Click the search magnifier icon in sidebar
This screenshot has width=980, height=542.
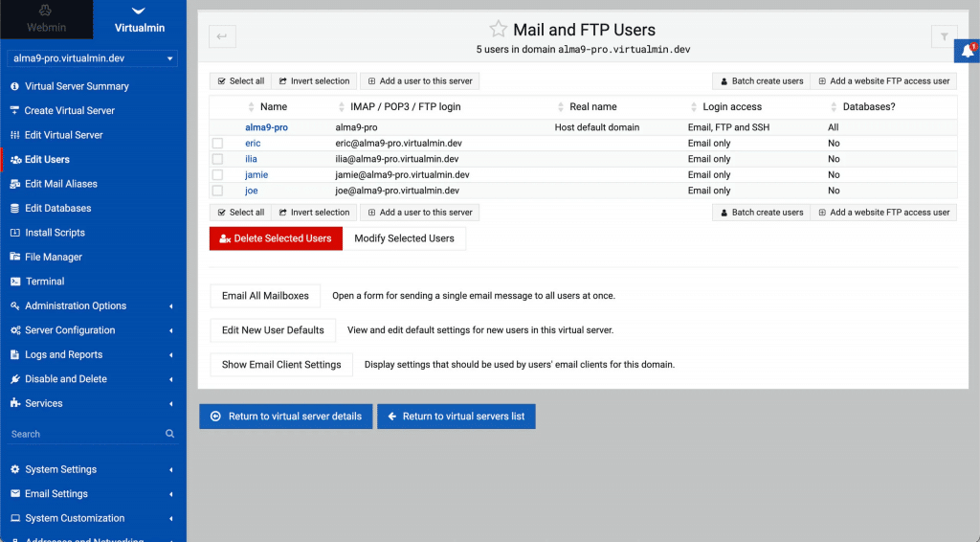[x=170, y=434]
